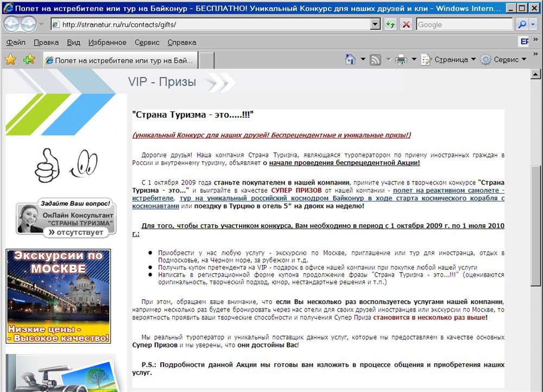Click in the Google search field
The width and height of the screenshot is (543, 392).
[x=463, y=24]
